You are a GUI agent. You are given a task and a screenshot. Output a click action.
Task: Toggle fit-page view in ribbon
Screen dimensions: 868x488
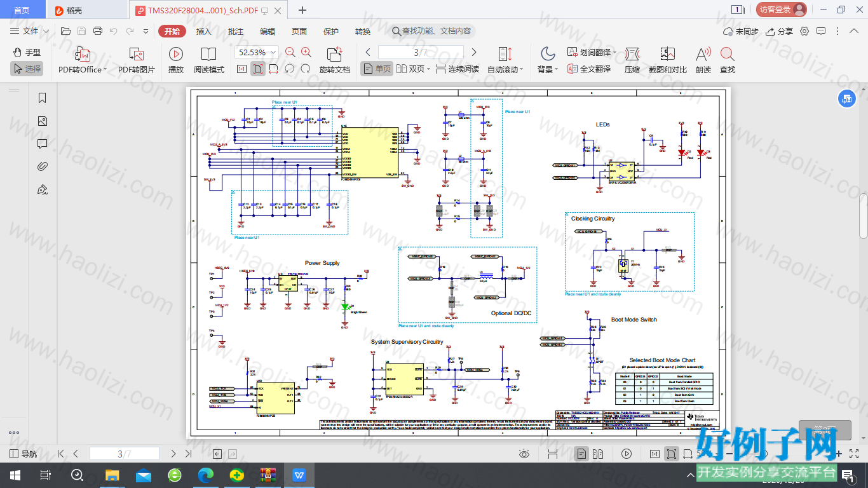tap(258, 69)
